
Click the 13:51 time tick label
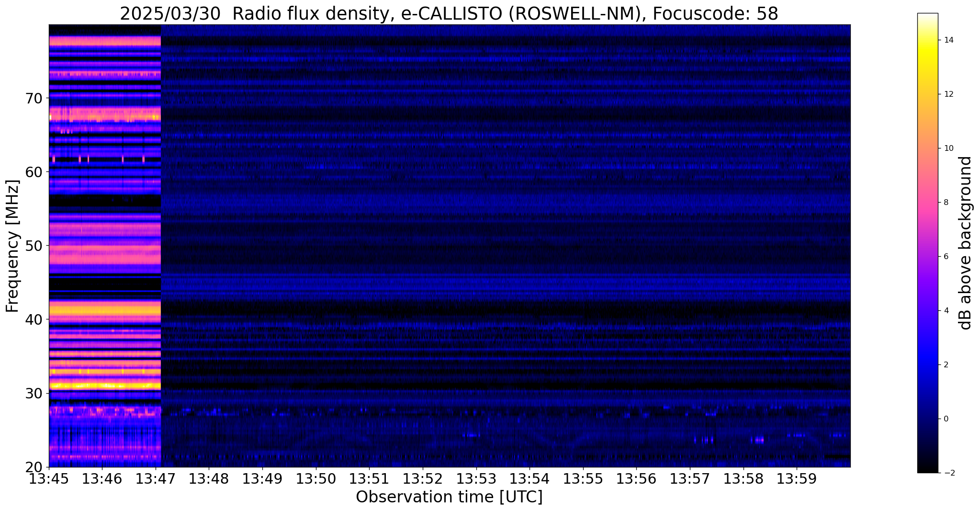pyautogui.click(x=369, y=478)
